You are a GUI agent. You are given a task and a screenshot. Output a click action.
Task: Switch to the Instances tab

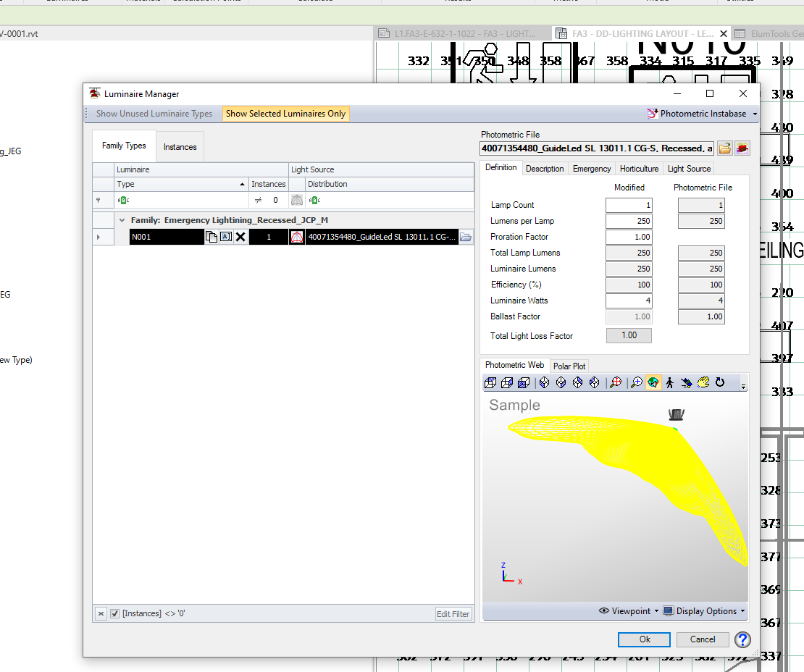pyautogui.click(x=180, y=146)
